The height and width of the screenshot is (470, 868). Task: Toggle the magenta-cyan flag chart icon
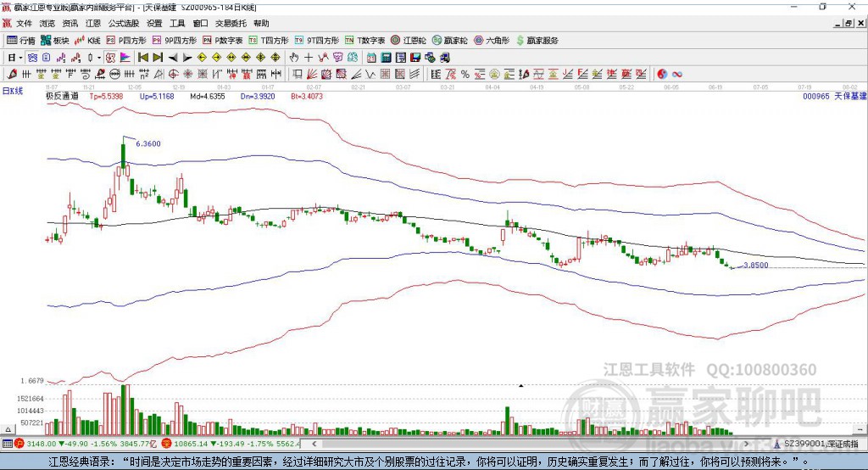pos(125,58)
